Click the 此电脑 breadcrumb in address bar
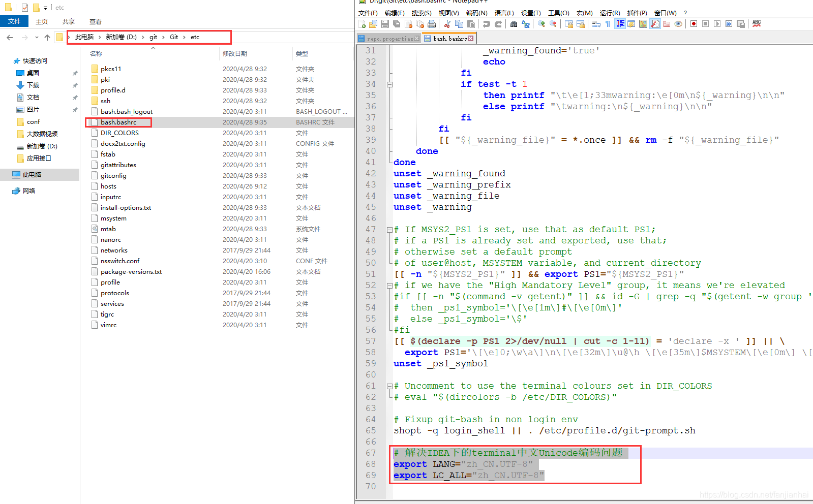Viewport: 813px width, 504px height. [84, 37]
